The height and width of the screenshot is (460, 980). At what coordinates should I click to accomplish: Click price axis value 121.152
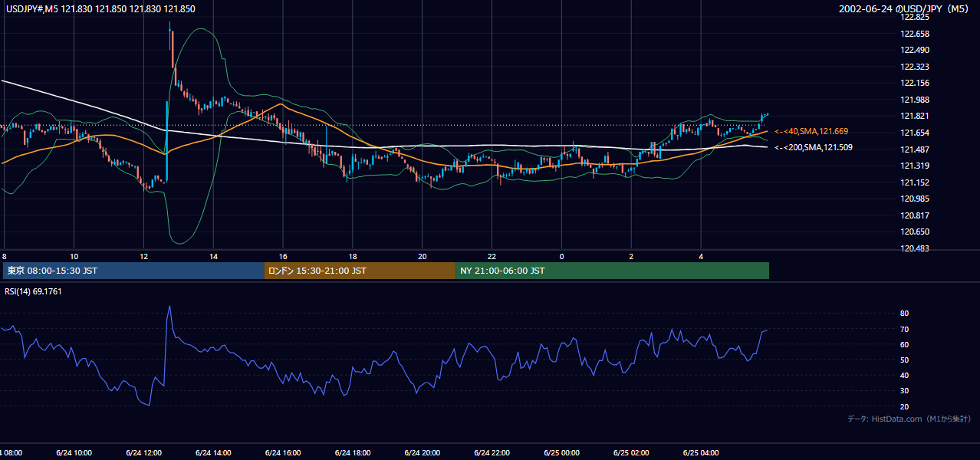(916, 182)
